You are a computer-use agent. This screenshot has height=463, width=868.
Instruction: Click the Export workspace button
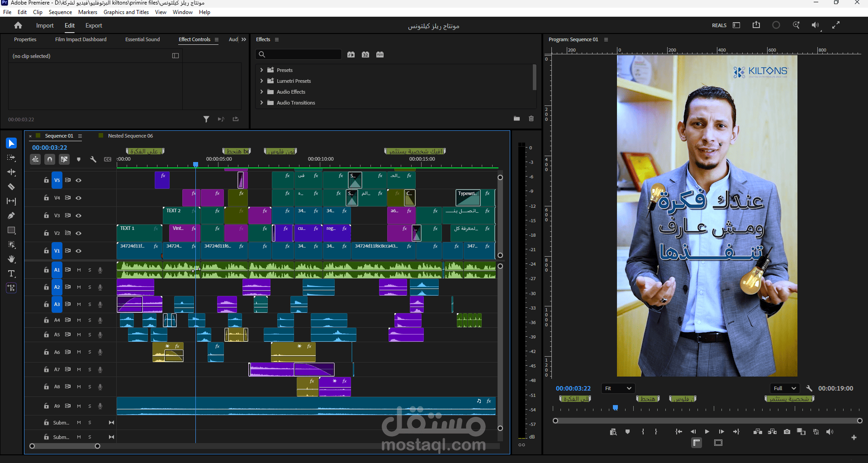pyautogui.click(x=94, y=25)
